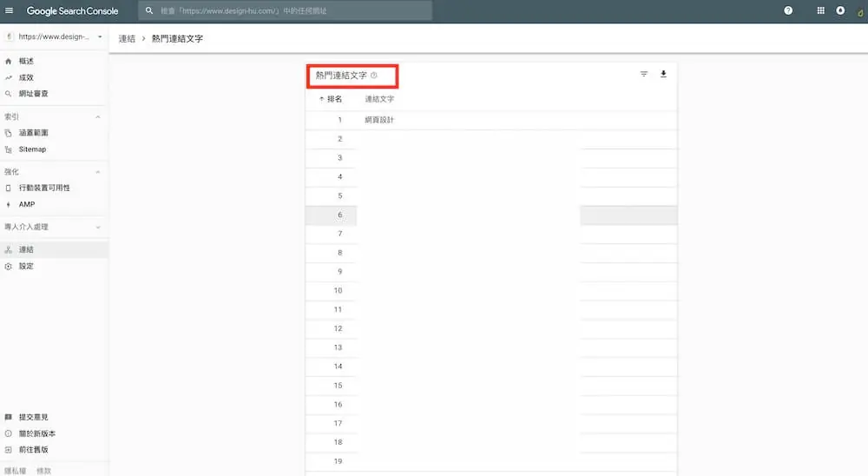Click the AMP lightning icon
The width and height of the screenshot is (868, 476).
(x=9, y=204)
